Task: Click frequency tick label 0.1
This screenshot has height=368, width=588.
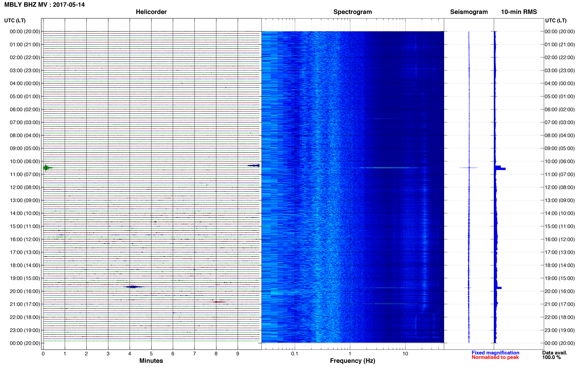Action: coord(295,354)
